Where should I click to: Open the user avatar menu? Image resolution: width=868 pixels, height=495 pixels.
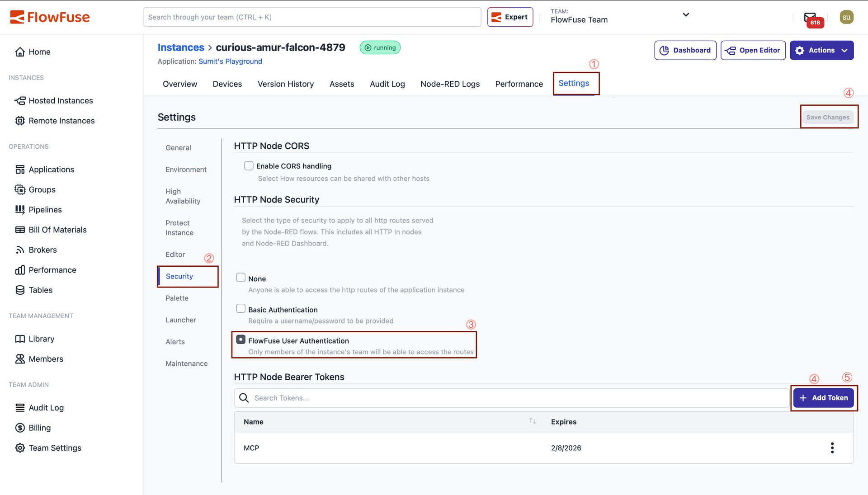847,17
